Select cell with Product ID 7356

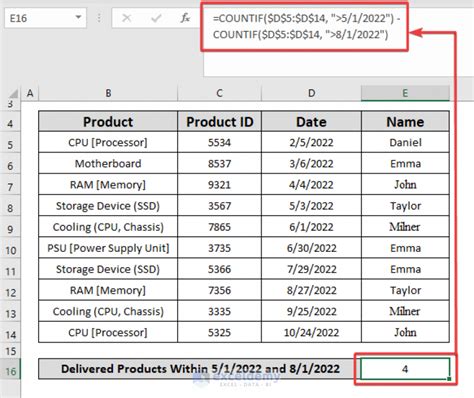pyautogui.click(x=219, y=290)
